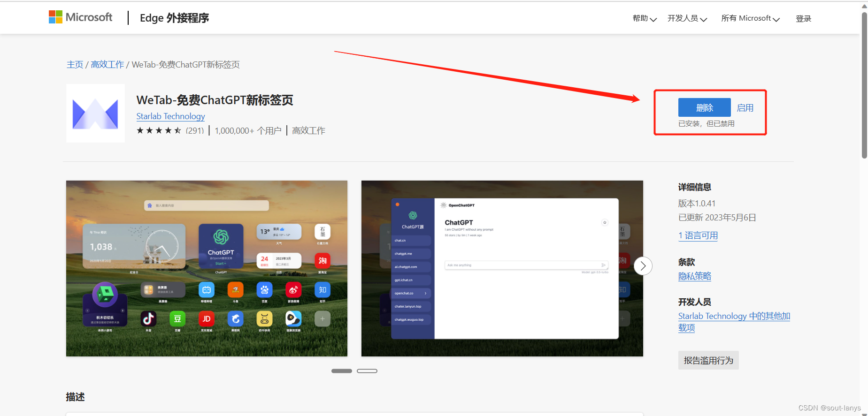Click 1,000,000+ 个用户 text

click(248, 130)
